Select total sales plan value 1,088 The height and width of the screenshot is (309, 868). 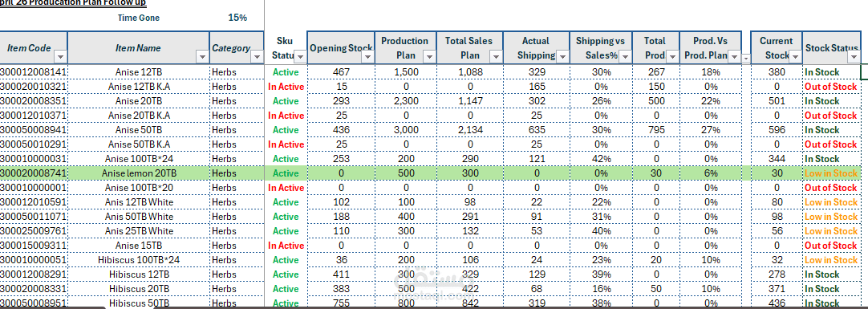tap(470, 72)
